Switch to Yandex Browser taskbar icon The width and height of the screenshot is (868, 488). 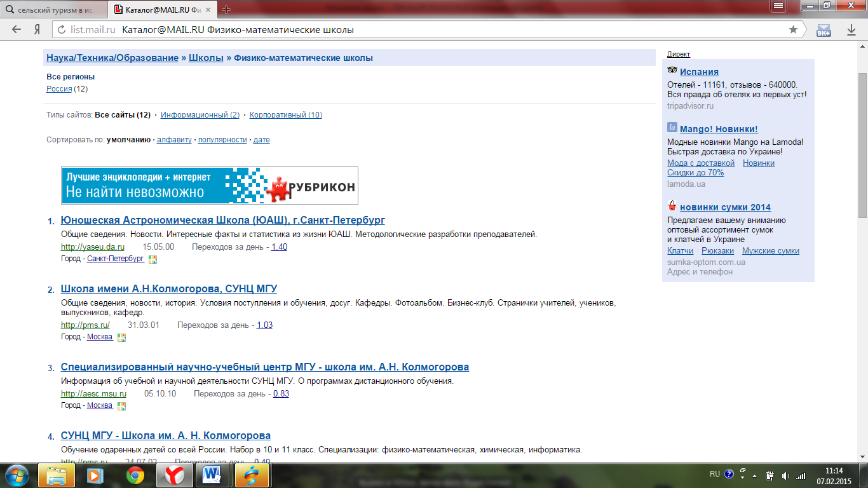coord(173,475)
